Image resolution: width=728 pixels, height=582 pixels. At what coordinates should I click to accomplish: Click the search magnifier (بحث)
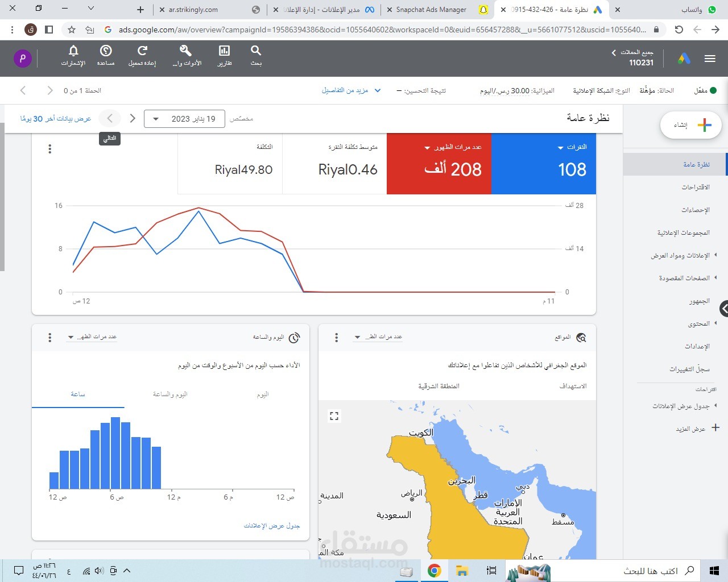tap(256, 56)
